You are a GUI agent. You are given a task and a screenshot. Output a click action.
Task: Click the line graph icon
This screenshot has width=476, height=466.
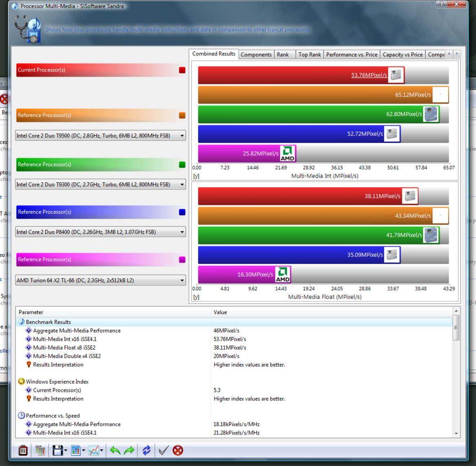coord(94,450)
